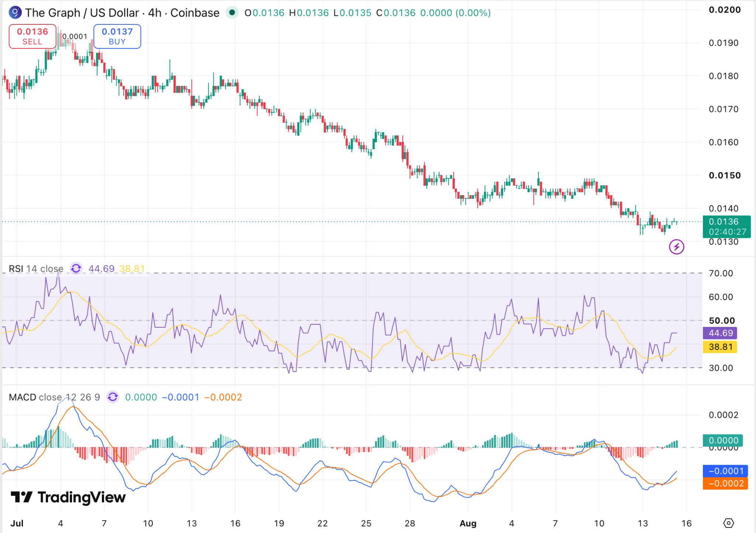Click the 0.0001 spread value

tap(75, 36)
